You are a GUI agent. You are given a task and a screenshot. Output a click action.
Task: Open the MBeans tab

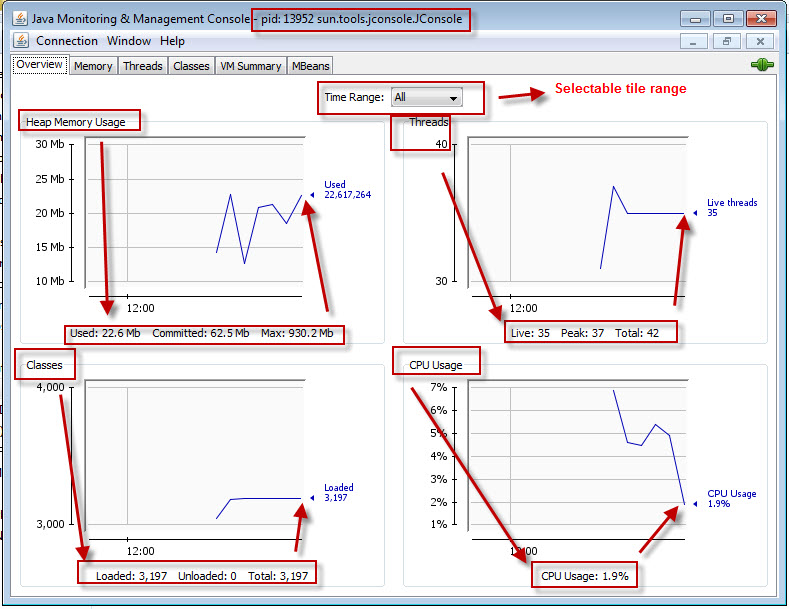tap(310, 66)
